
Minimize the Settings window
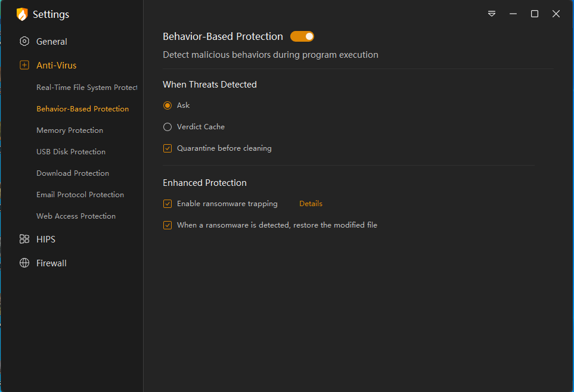click(x=513, y=14)
